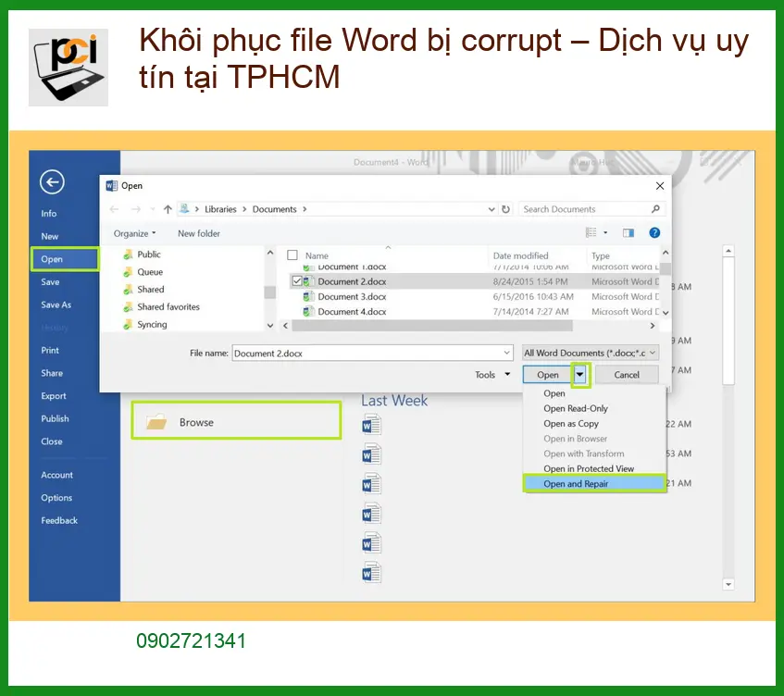Close the Open dialog with X
Screen dimensions: 784x696
click(x=660, y=185)
